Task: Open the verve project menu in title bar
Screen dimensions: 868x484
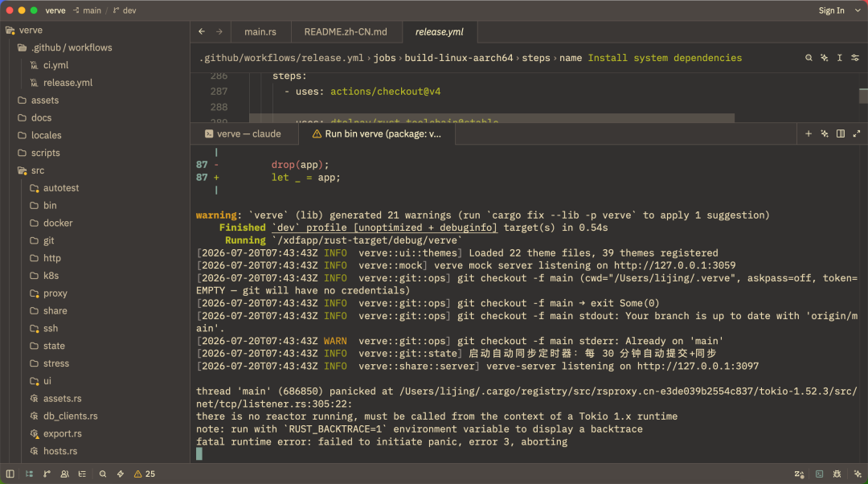Action: click(55, 10)
